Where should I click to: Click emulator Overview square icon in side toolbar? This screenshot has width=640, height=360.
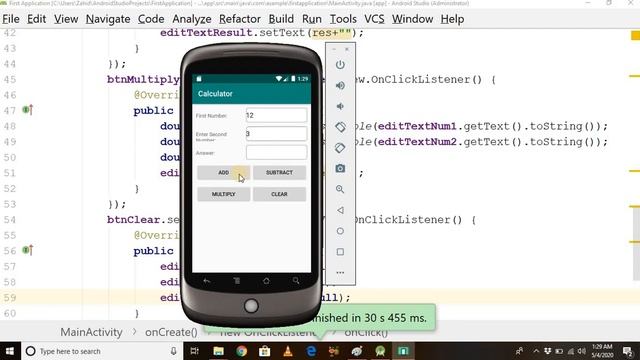click(x=340, y=252)
